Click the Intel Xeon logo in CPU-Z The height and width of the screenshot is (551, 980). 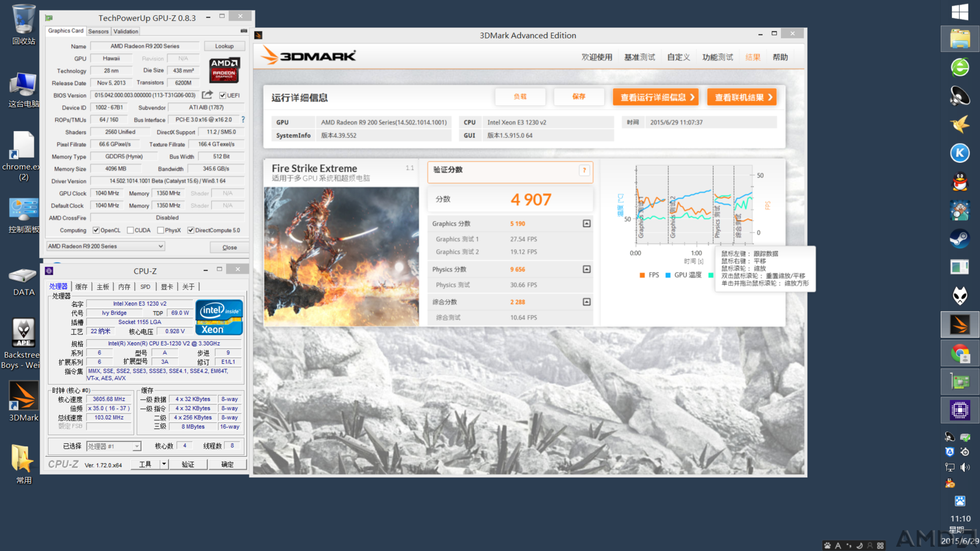pyautogui.click(x=219, y=317)
